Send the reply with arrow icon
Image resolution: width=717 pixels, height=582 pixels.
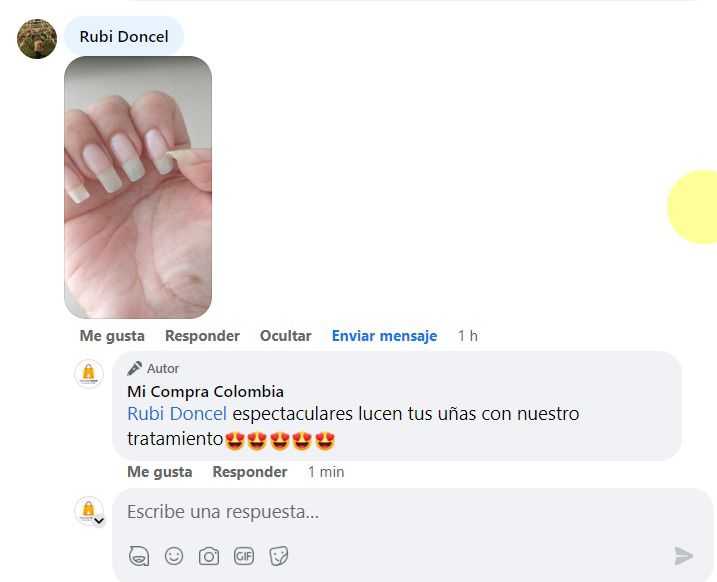(684, 556)
